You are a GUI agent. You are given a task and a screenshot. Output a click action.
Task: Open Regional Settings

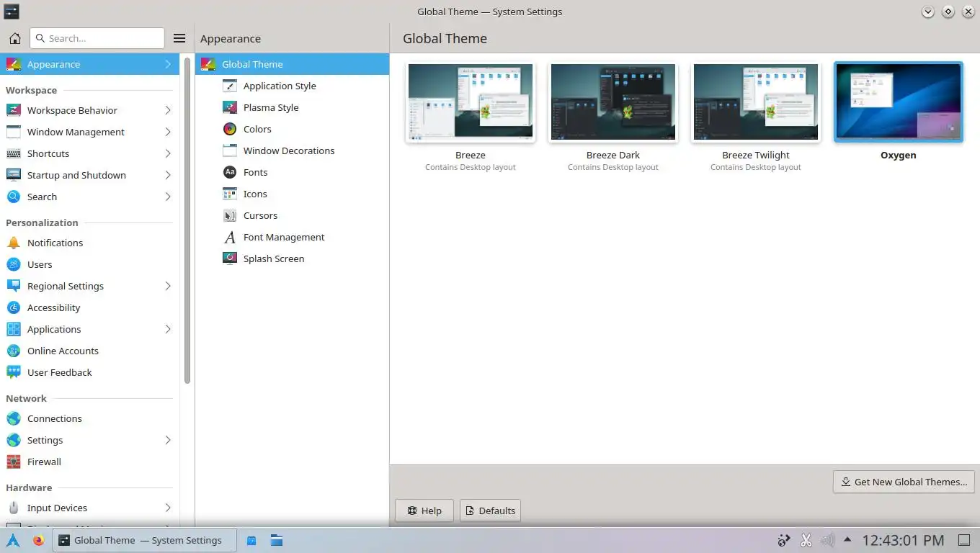click(x=89, y=286)
